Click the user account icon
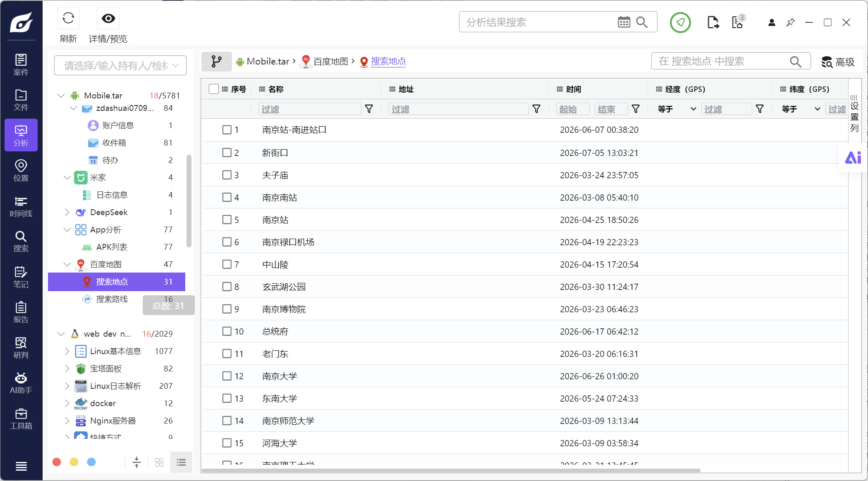Image resolution: width=868 pixels, height=481 pixels. pos(772,22)
